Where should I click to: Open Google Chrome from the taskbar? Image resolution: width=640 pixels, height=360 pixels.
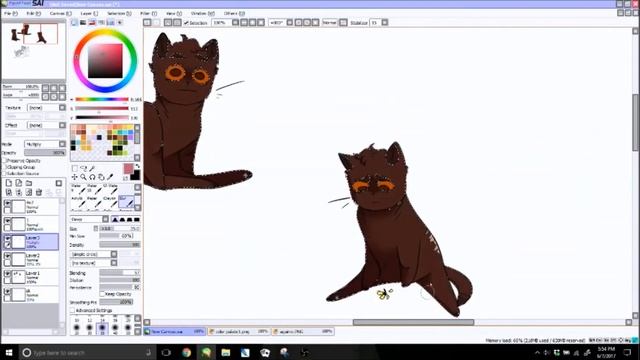[187, 352]
